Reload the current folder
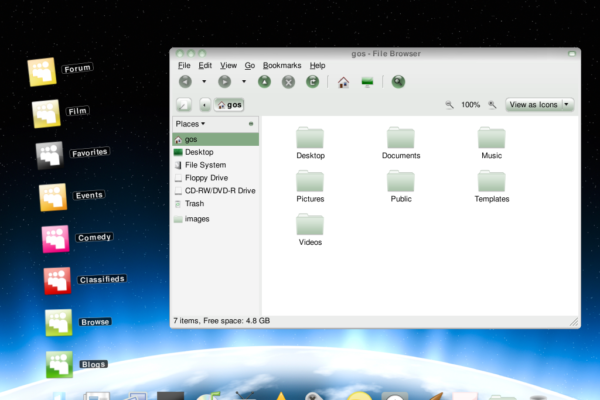 (313, 82)
